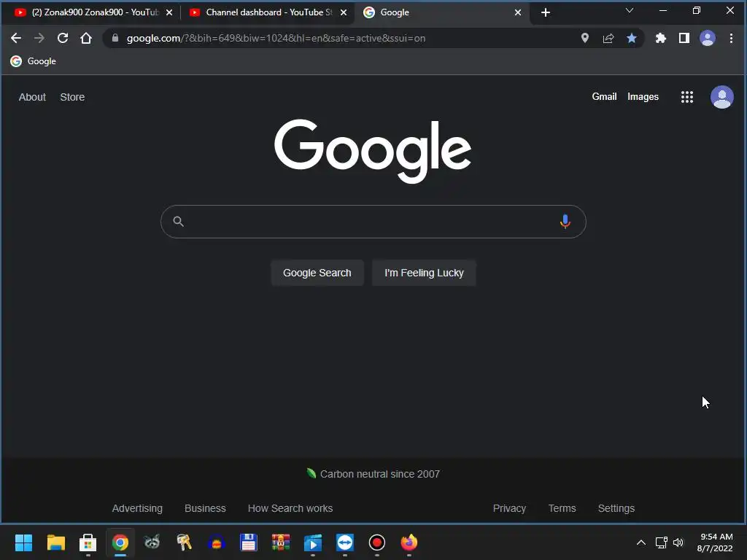The width and height of the screenshot is (747, 560).
Task: Open the browser home page icon
Action: pyautogui.click(x=86, y=38)
